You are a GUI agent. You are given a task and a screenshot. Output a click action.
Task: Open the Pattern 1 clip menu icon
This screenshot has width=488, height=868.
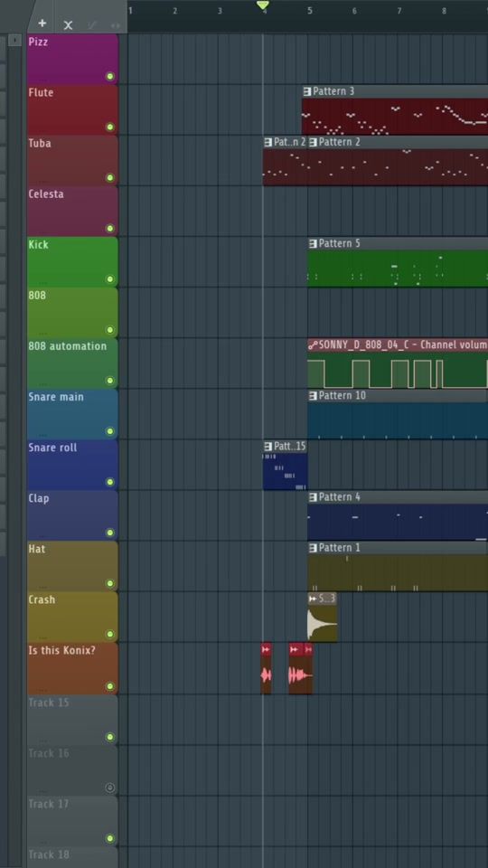(x=314, y=548)
